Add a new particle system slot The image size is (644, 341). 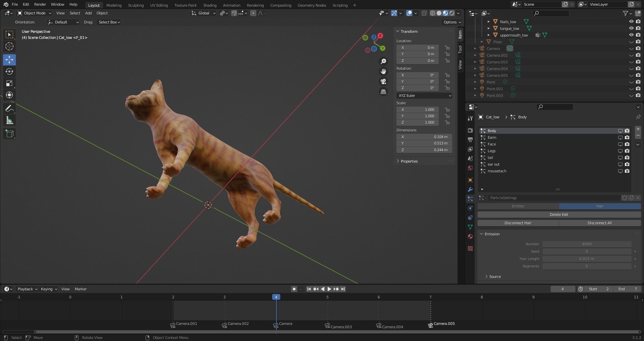(638, 129)
